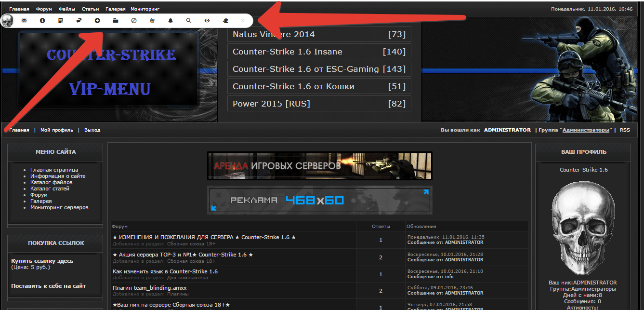Open Мониторинг серверов in site menu
The image size is (644, 310).
[59, 207]
